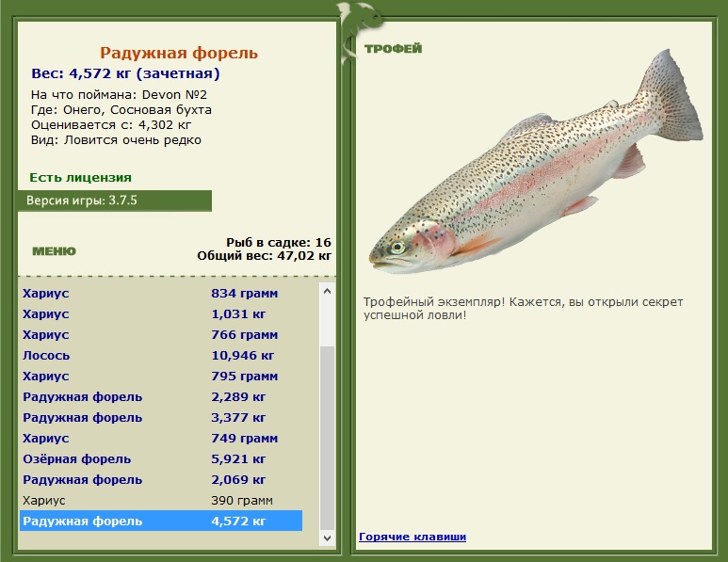Click the Вес: 4,572 кг (зачетная) line
The height and width of the screenshot is (562, 728).
pyautogui.click(x=125, y=73)
